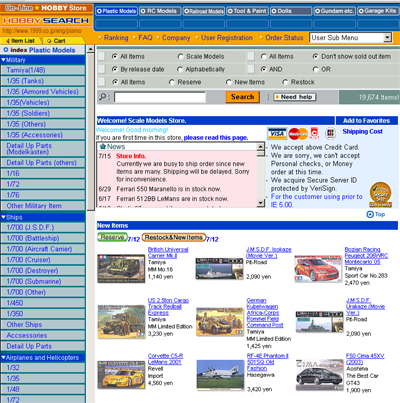Open 1/700 (Battleship) sidebar category
Image resolution: width=400 pixels, height=403 pixels.
(x=43, y=238)
